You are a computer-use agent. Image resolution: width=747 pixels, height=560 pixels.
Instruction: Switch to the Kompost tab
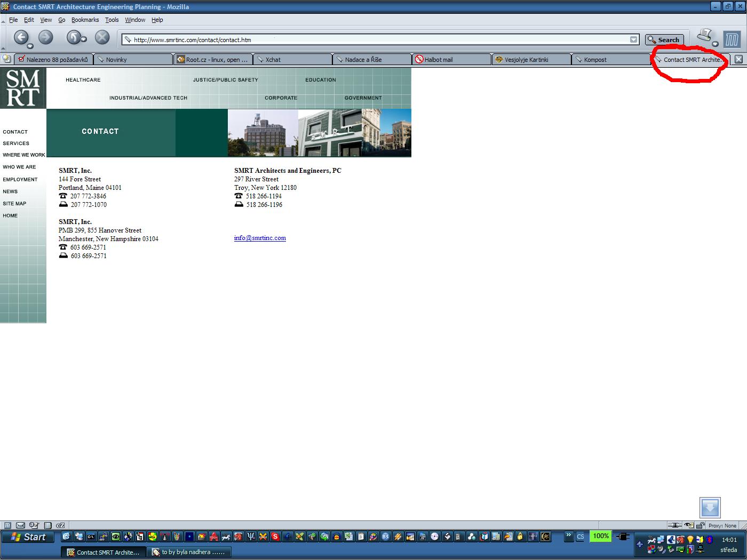click(610, 60)
